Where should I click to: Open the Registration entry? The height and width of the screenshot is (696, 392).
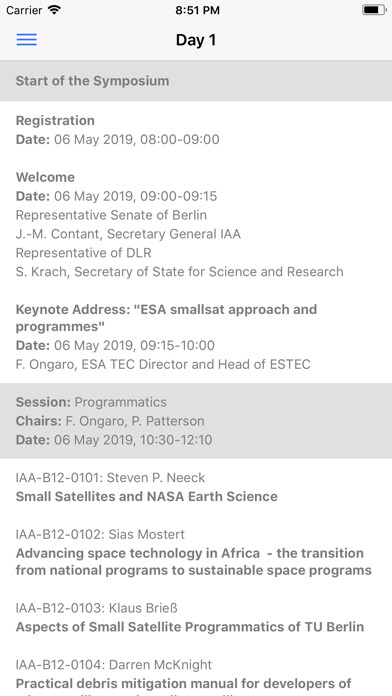point(196,130)
